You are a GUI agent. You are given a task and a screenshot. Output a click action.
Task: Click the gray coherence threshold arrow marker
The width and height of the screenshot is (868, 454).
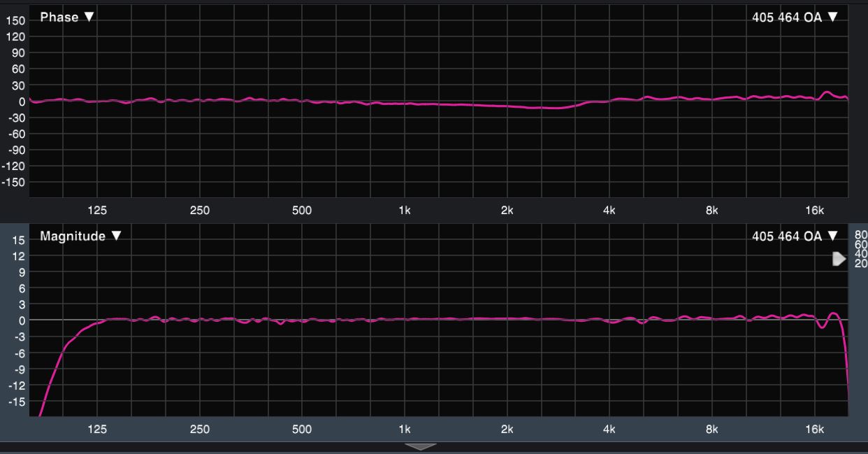click(839, 260)
